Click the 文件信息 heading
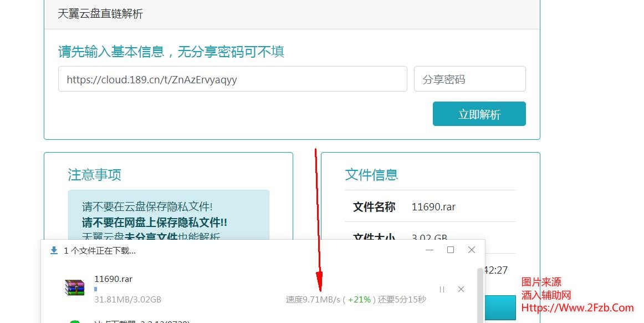 371,174
